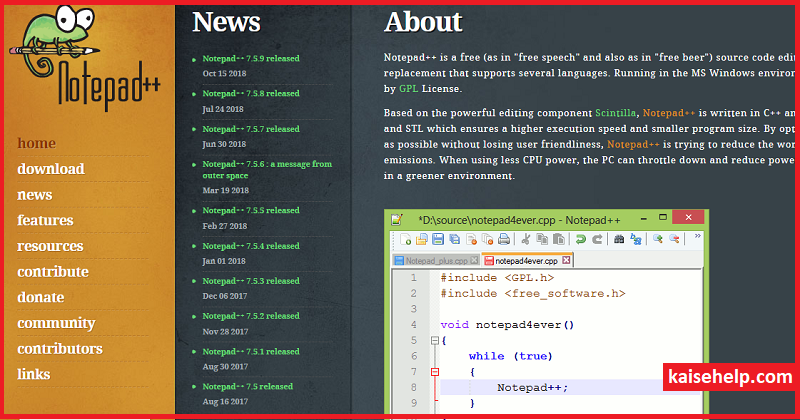This screenshot has height=420, width=800.
Task: Open the donate page
Action: coord(41,297)
